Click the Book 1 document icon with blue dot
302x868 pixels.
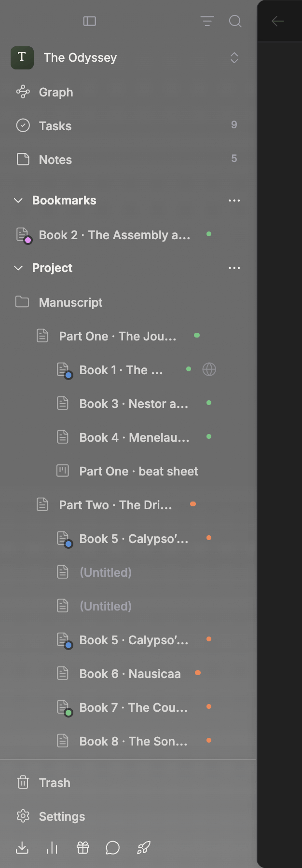pyautogui.click(x=64, y=370)
